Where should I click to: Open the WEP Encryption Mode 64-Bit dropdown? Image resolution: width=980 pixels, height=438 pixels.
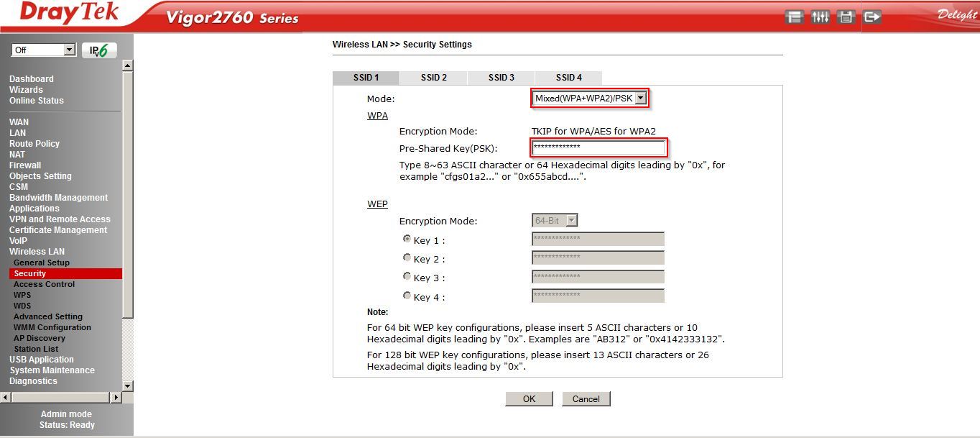pyautogui.click(x=555, y=221)
